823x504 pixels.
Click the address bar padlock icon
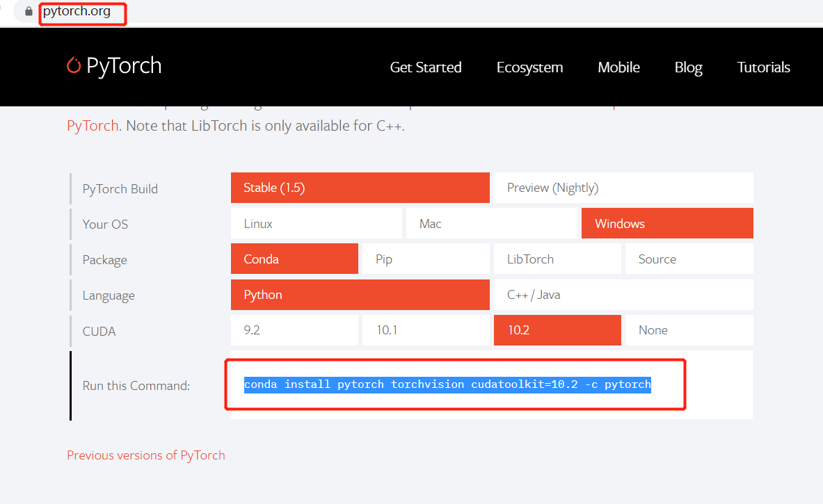(x=29, y=11)
